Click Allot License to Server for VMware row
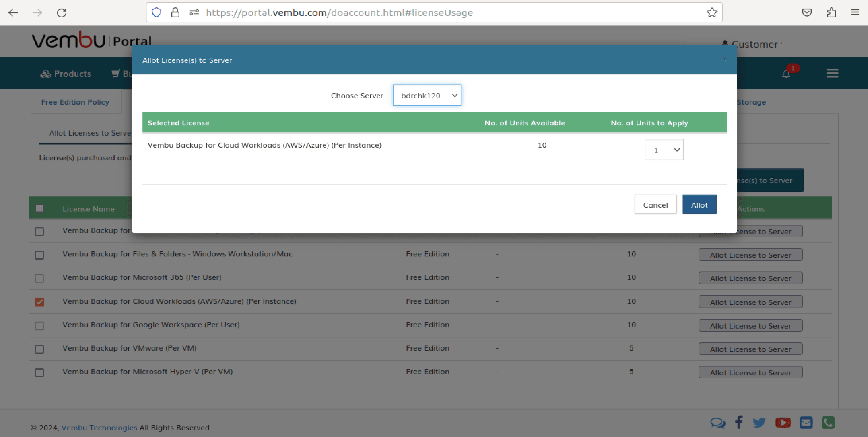Viewport: 868px width, 437px height. pos(750,349)
